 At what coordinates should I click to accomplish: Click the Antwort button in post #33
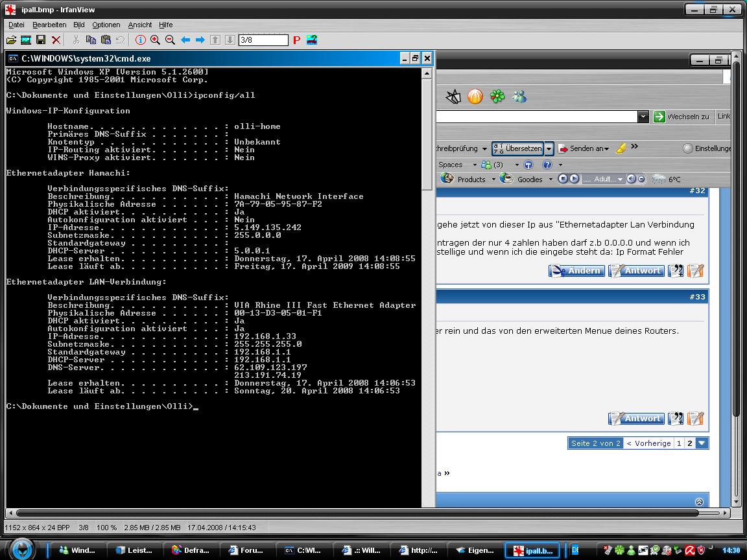636,419
